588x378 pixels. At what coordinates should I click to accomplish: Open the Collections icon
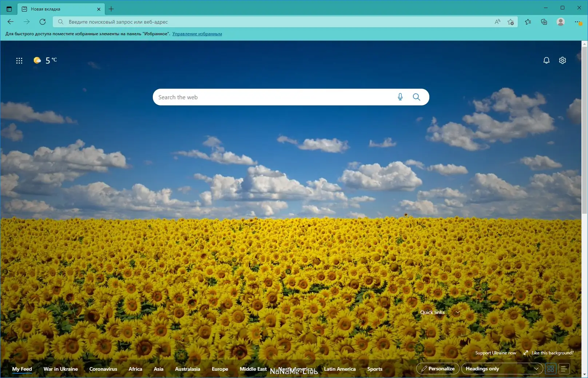544,22
